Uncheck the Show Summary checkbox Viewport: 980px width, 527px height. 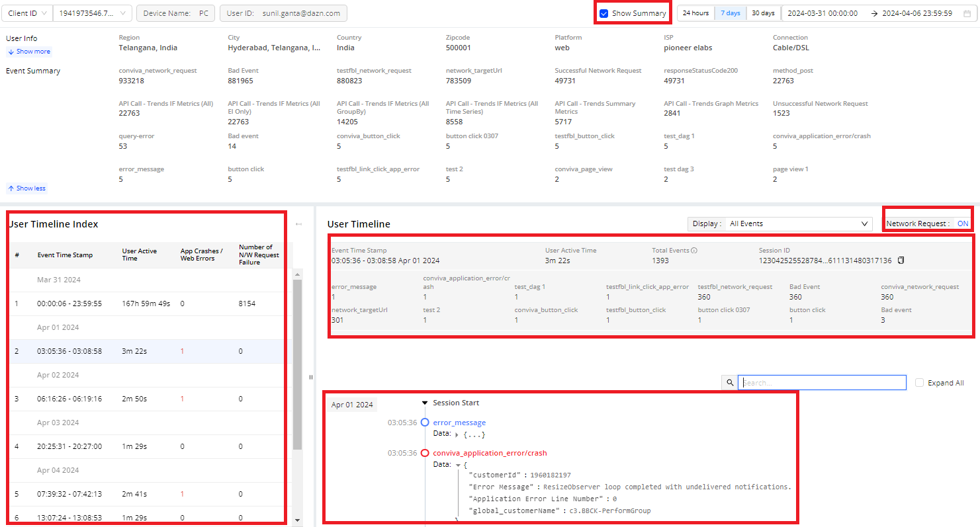tap(603, 13)
